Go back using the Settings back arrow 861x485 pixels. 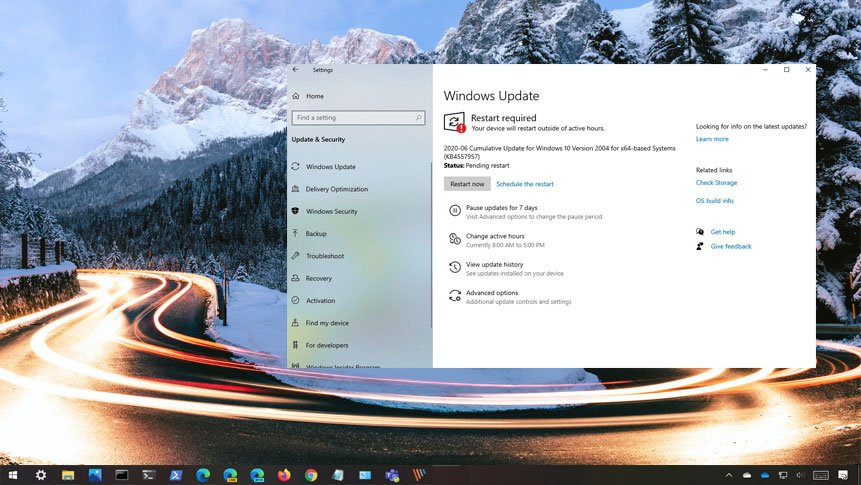(x=296, y=70)
